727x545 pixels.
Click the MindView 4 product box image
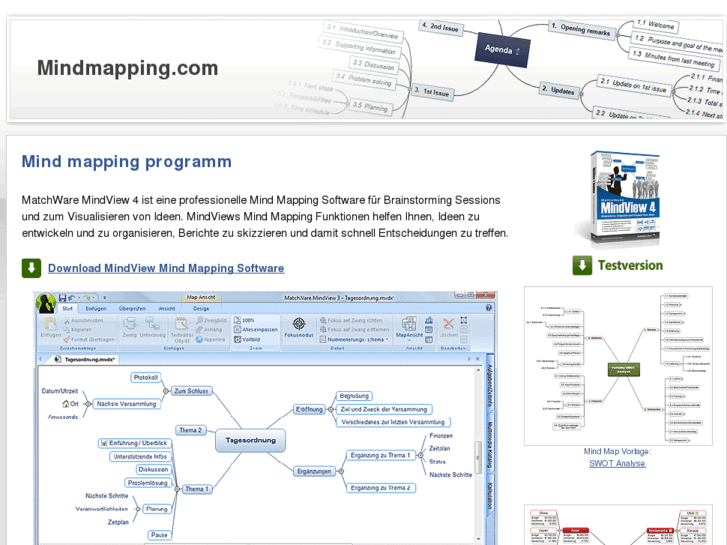click(623, 199)
